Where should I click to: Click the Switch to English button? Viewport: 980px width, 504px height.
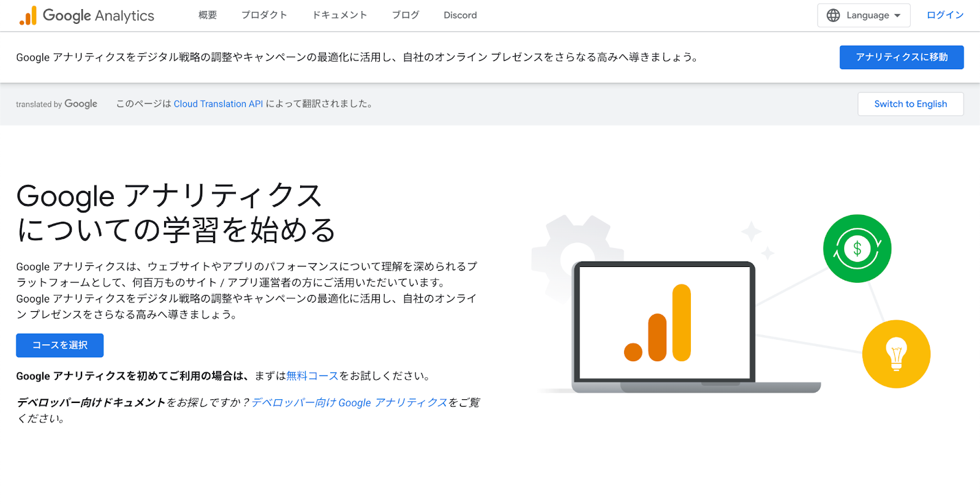(x=910, y=104)
